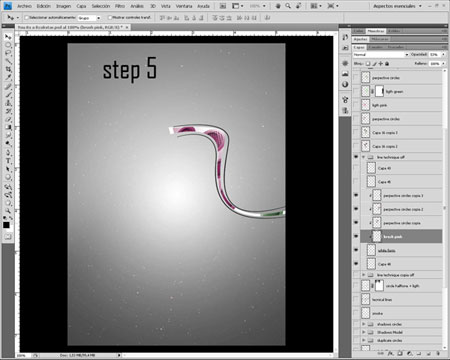Show the ligth pink layer
Image resolution: width=450 pixels, height=360 pixels.
(356, 105)
